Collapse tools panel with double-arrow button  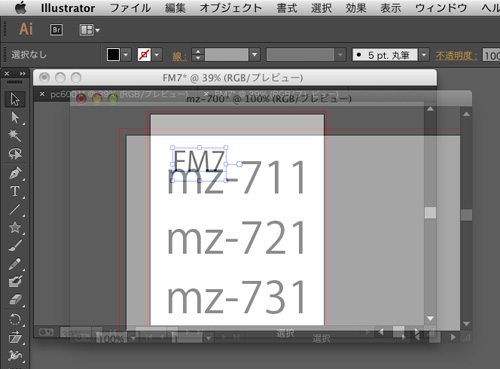point(22,73)
